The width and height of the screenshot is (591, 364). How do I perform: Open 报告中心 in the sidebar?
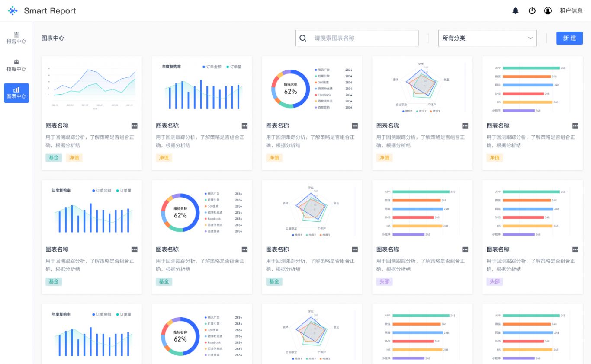tap(16, 38)
